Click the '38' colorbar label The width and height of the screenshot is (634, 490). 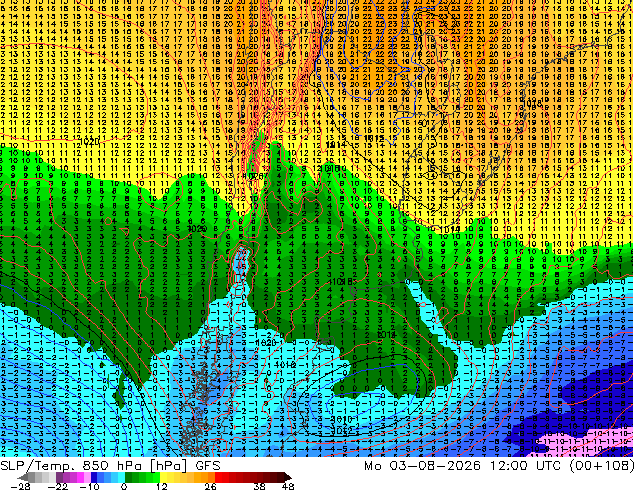[260, 486]
